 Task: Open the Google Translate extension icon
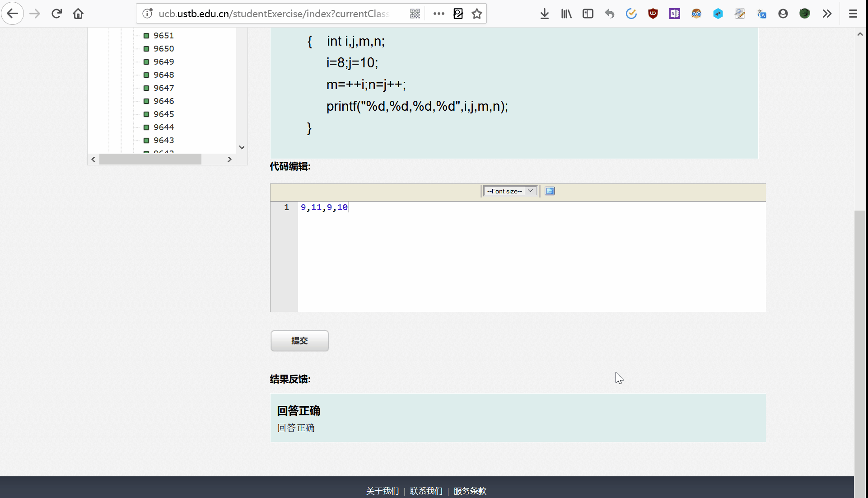(761, 14)
